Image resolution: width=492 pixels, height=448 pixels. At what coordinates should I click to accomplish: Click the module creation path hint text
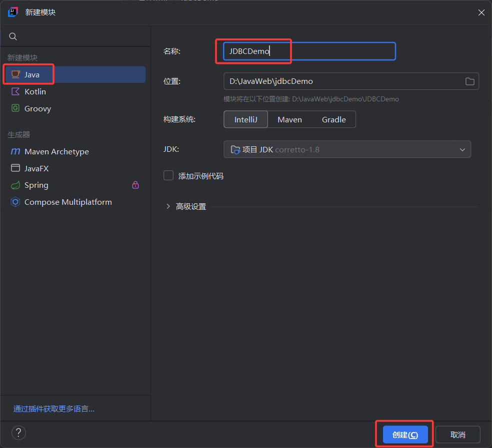coord(311,99)
